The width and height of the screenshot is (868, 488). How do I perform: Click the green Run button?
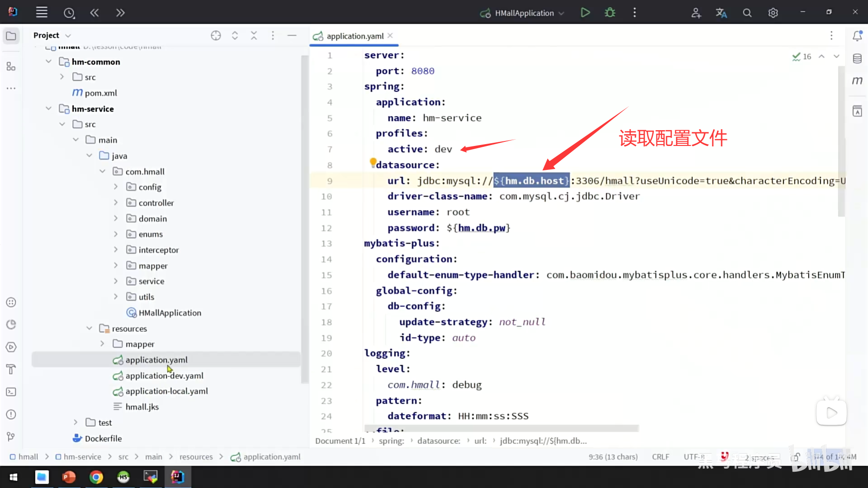point(585,13)
